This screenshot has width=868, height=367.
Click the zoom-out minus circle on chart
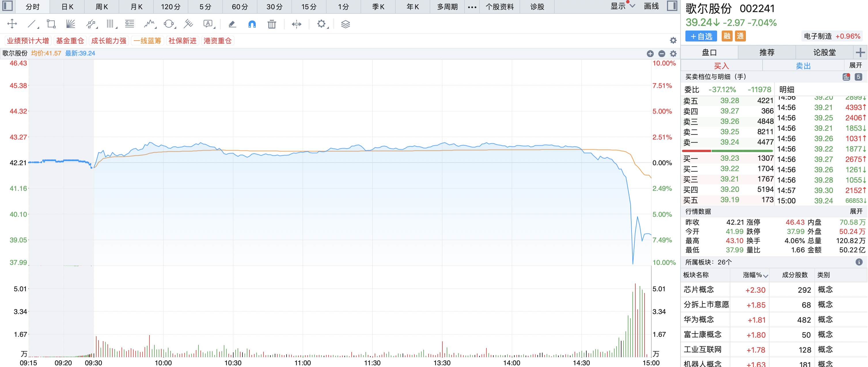click(662, 54)
